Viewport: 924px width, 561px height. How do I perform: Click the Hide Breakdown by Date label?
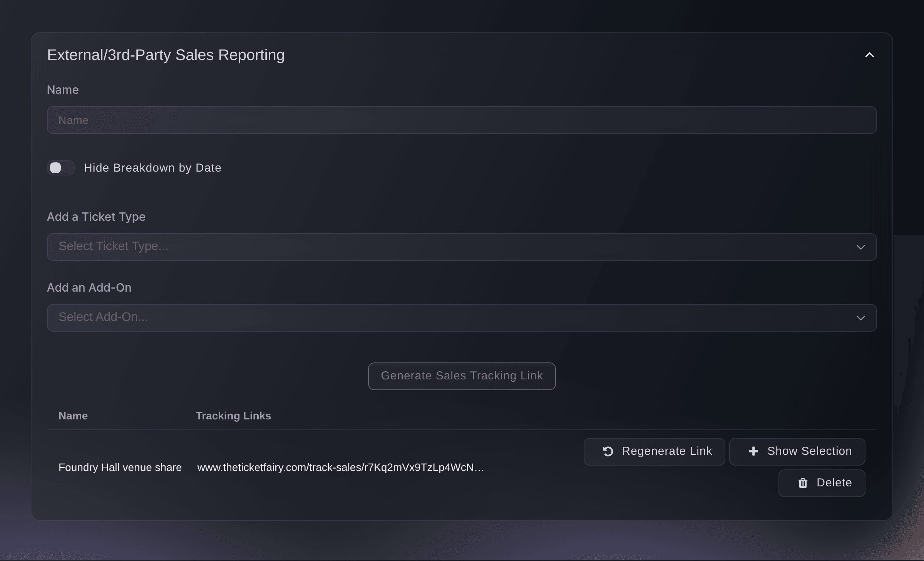pyautogui.click(x=152, y=168)
